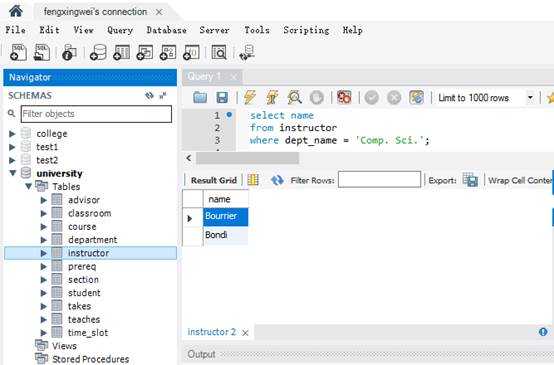Run explain plan magnifier icon
This screenshot has width=554, height=365.
294,97
